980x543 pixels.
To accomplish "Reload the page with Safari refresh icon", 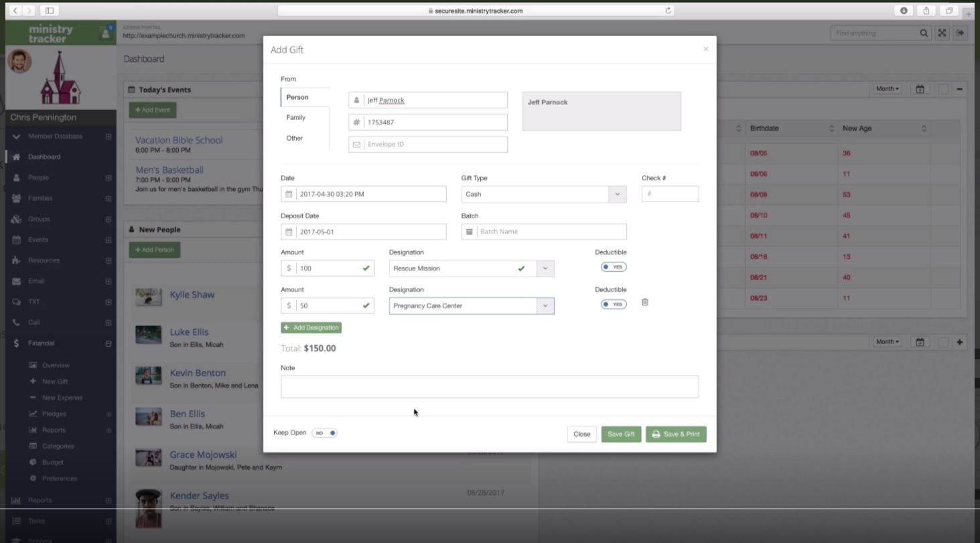I will tap(669, 11).
